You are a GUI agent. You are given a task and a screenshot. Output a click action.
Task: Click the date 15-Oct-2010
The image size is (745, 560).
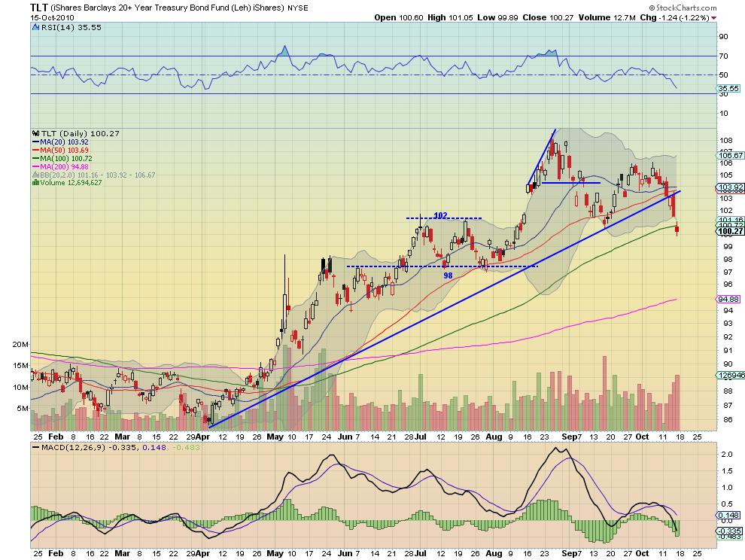52,17
